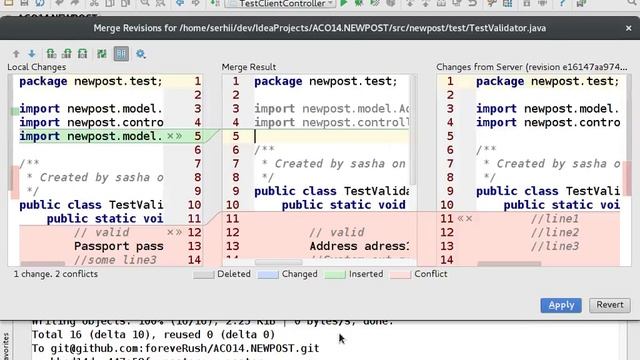640x360 pixels.
Task: Accept server changes at line 11 with the double arrow
Action: click(461, 219)
